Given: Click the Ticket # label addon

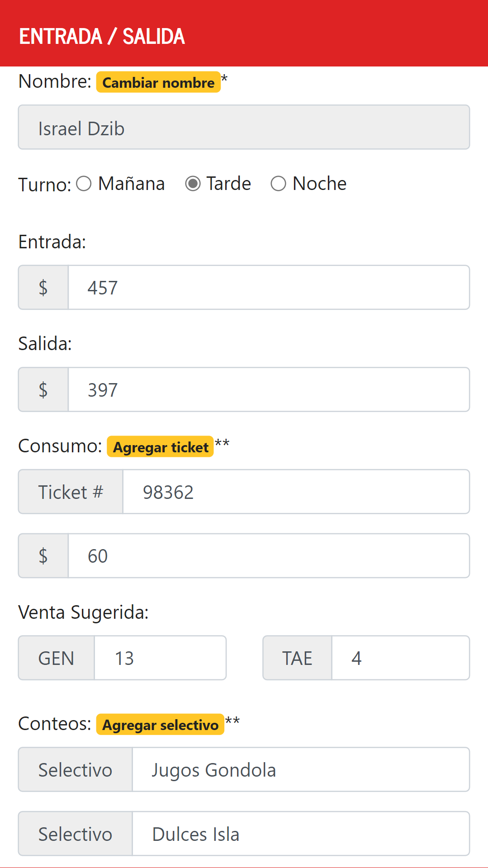Looking at the screenshot, I should (x=71, y=492).
